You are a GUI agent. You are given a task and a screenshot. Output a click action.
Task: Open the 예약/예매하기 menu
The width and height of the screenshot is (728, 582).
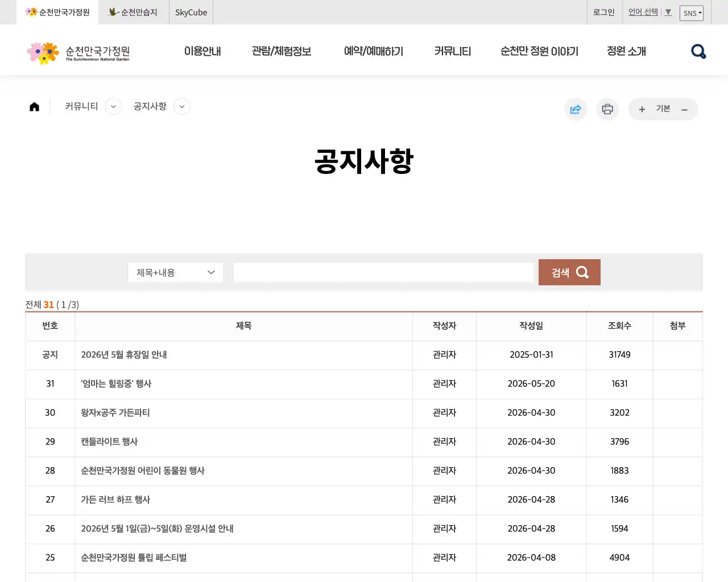(x=374, y=51)
